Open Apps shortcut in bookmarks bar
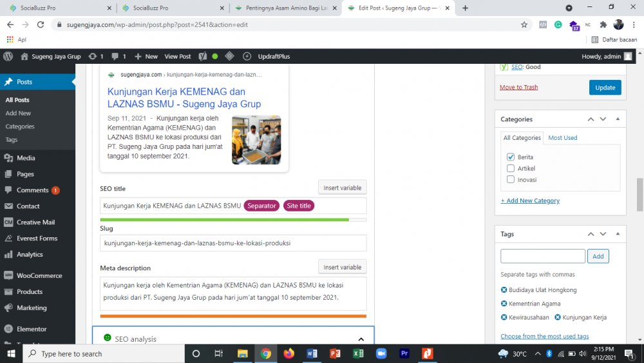 (x=17, y=39)
